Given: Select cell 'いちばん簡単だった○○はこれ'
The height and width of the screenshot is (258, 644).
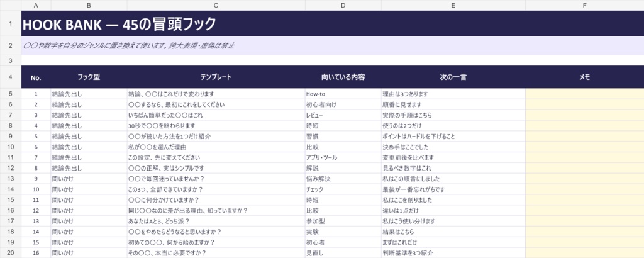Looking at the screenshot, I should [x=216, y=115].
